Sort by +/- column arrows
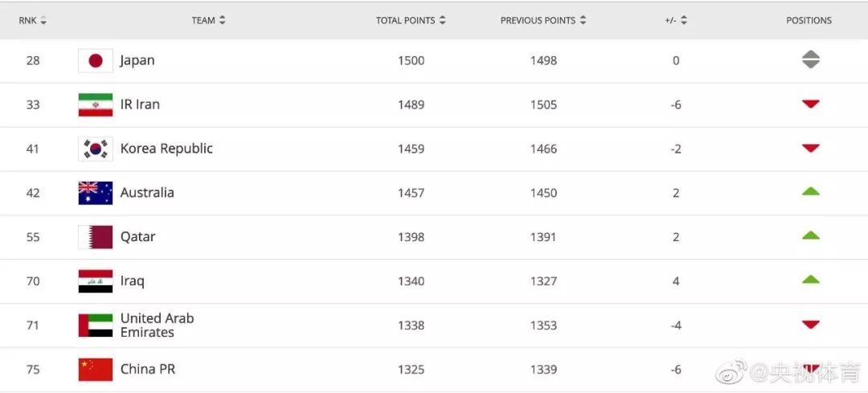Image resolution: width=868 pixels, height=393 pixels. pyautogui.click(x=684, y=21)
